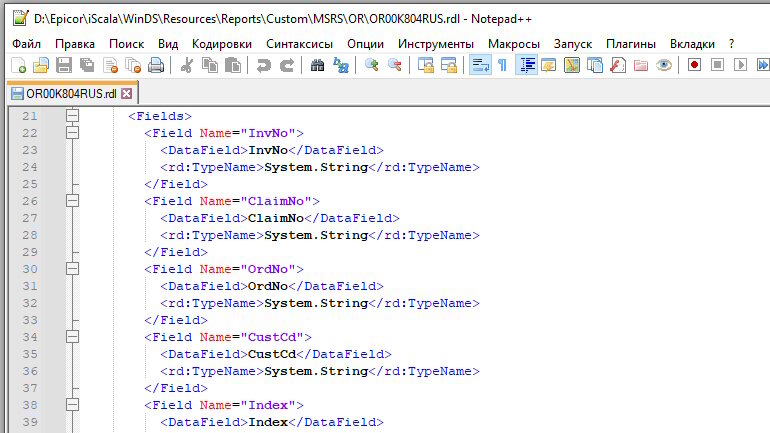This screenshot has height=433, width=770.
Task: Play back recorded macro
Action: coord(741,65)
